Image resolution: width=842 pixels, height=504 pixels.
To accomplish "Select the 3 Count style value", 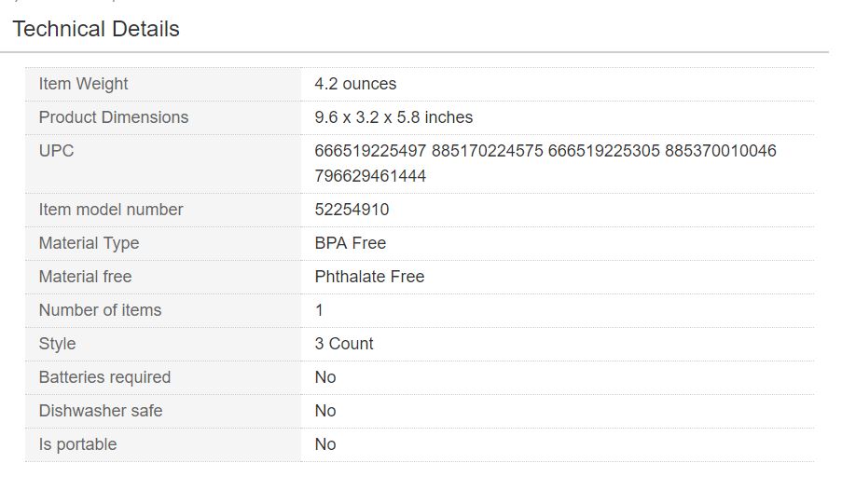I will tap(343, 344).
